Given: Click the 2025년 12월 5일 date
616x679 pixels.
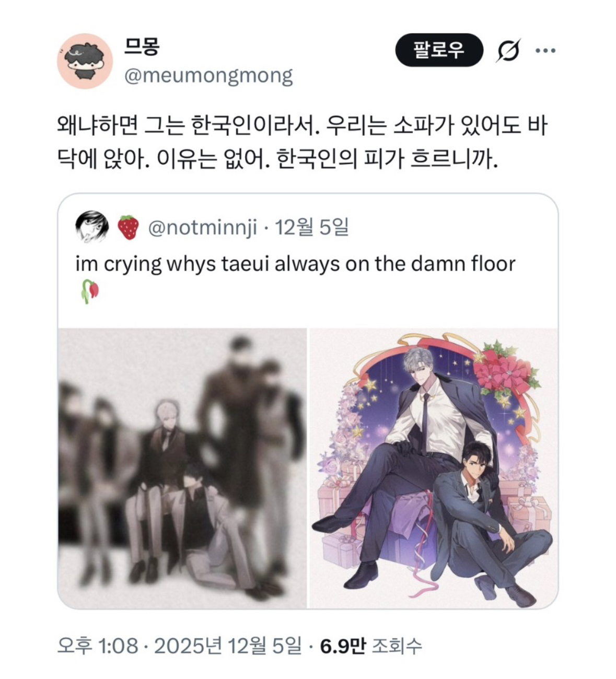Looking at the screenshot, I should click(228, 646).
